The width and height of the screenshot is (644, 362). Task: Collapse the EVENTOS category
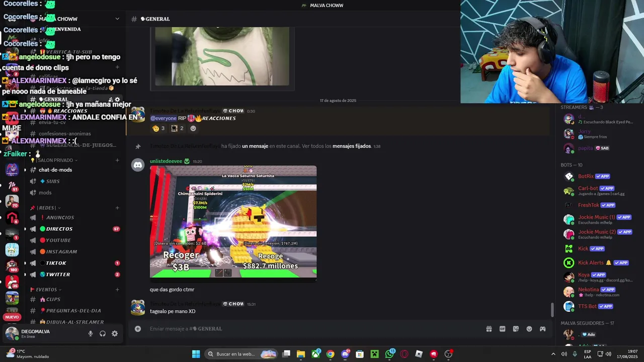click(x=46, y=290)
